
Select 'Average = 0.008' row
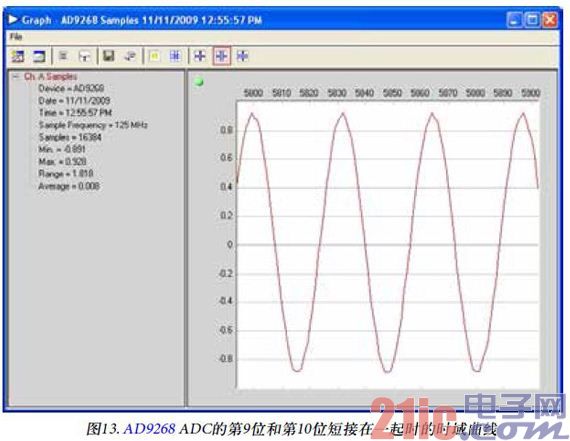click(x=69, y=186)
